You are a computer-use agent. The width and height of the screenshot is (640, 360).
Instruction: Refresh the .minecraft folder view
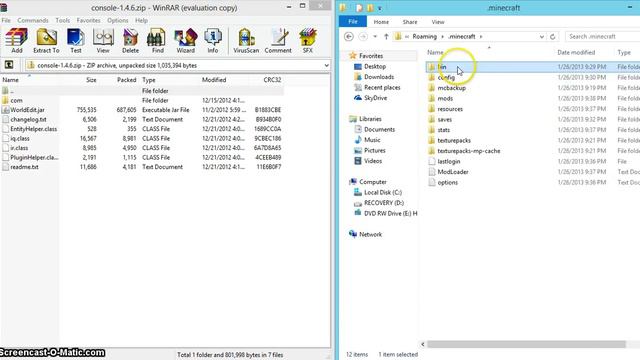click(553, 36)
